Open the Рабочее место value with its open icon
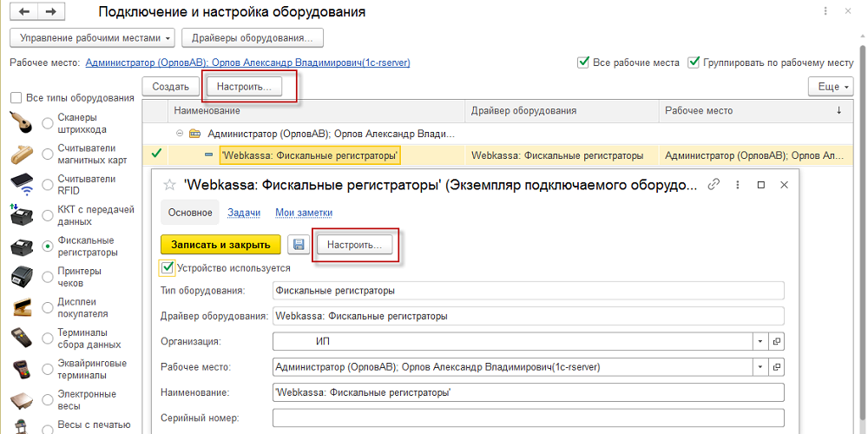 coord(777,367)
